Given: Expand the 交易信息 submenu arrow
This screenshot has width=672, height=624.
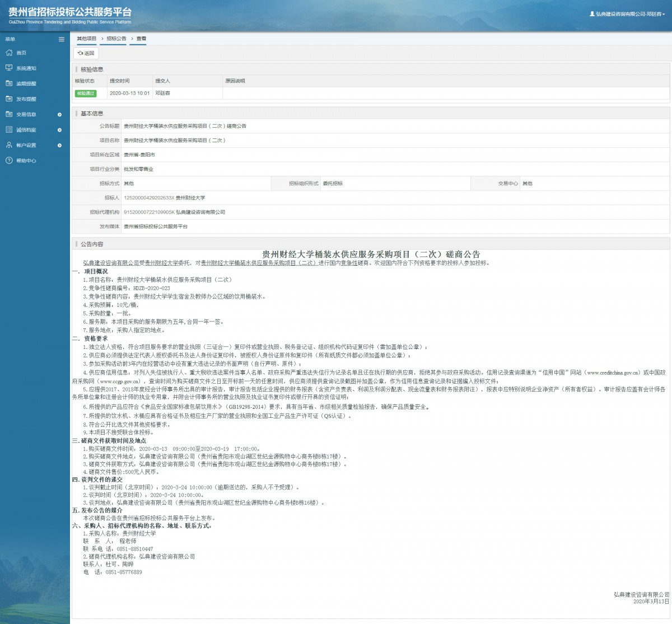Looking at the screenshot, I should tap(60, 115).
